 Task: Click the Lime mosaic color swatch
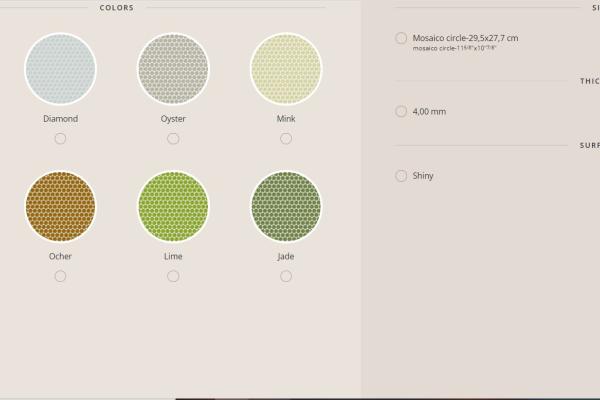173,206
